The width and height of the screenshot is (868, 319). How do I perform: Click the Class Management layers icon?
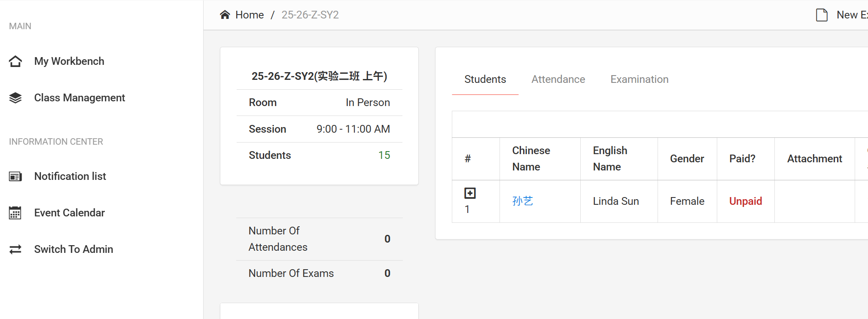[x=15, y=98]
